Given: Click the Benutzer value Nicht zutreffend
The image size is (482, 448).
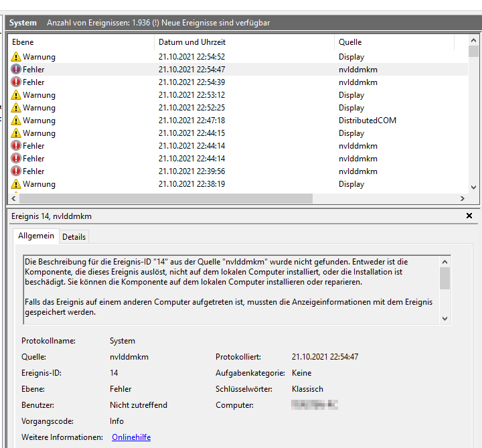Looking at the screenshot, I should pyautogui.click(x=139, y=405).
